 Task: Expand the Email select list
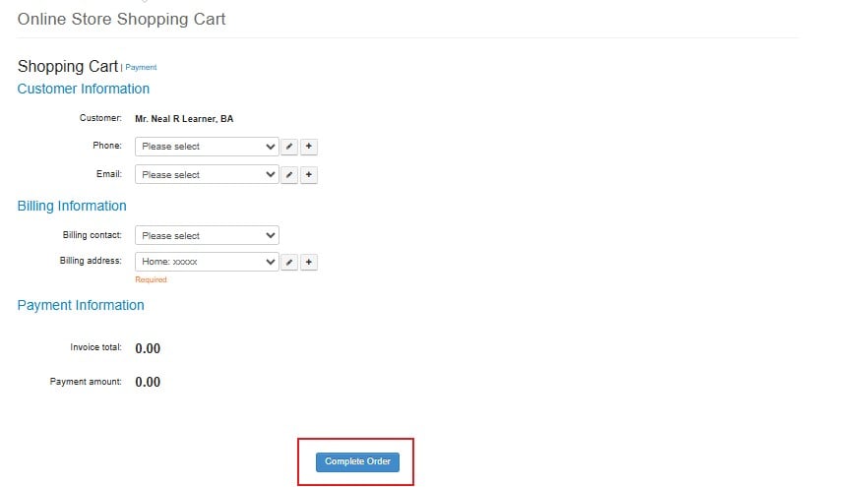pyautogui.click(x=207, y=175)
